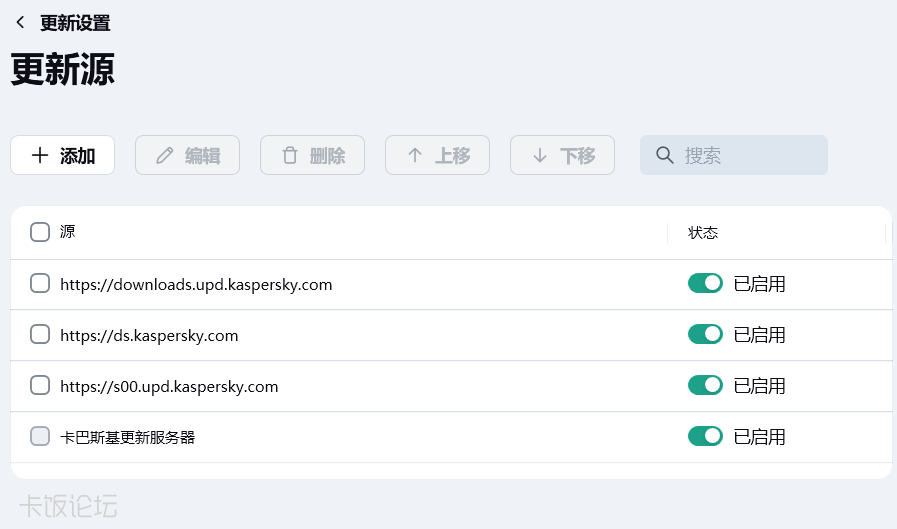Click the trash can icon for 删除

[x=290, y=155]
